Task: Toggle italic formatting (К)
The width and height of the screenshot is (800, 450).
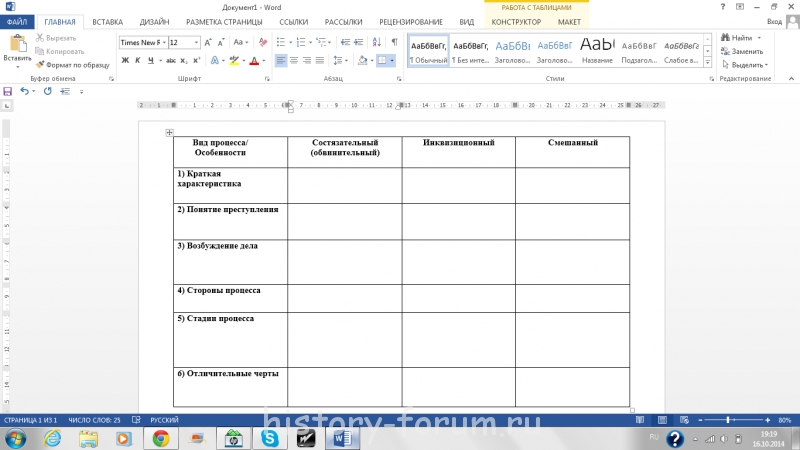Action: click(138, 60)
